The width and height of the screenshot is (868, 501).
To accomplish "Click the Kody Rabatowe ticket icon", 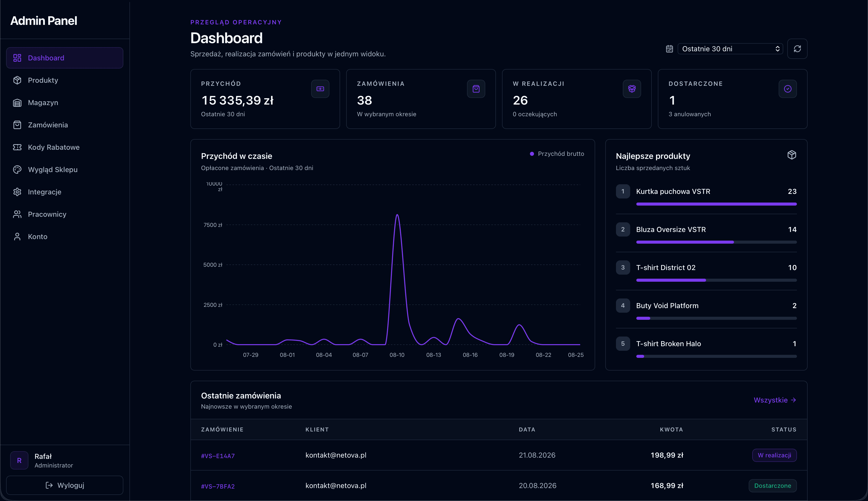I will pos(17,147).
